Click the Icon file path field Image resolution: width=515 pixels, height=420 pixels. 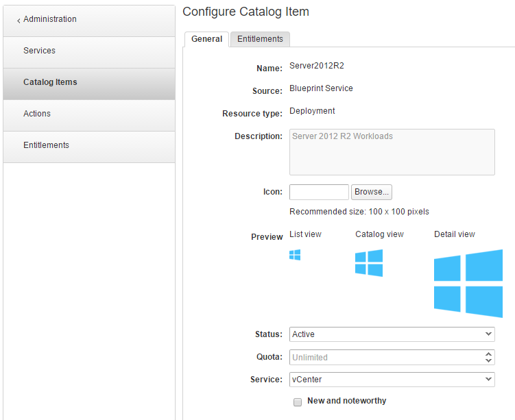(x=319, y=193)
